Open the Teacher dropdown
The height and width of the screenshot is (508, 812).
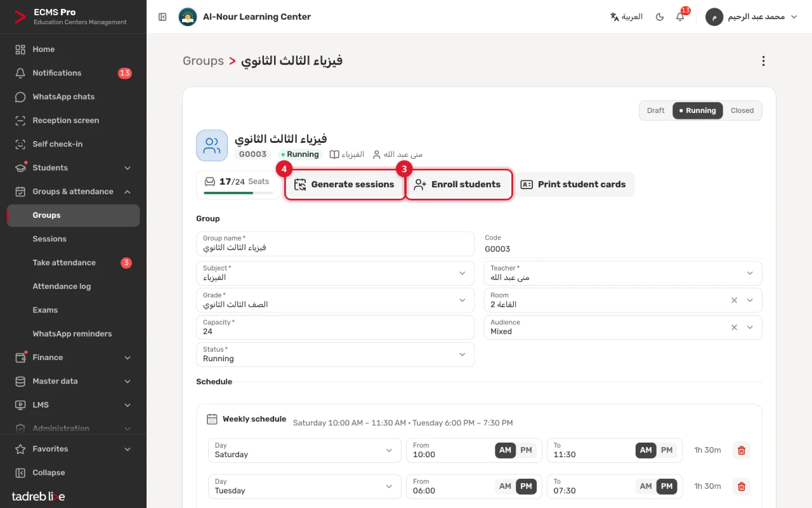point(623,273)
